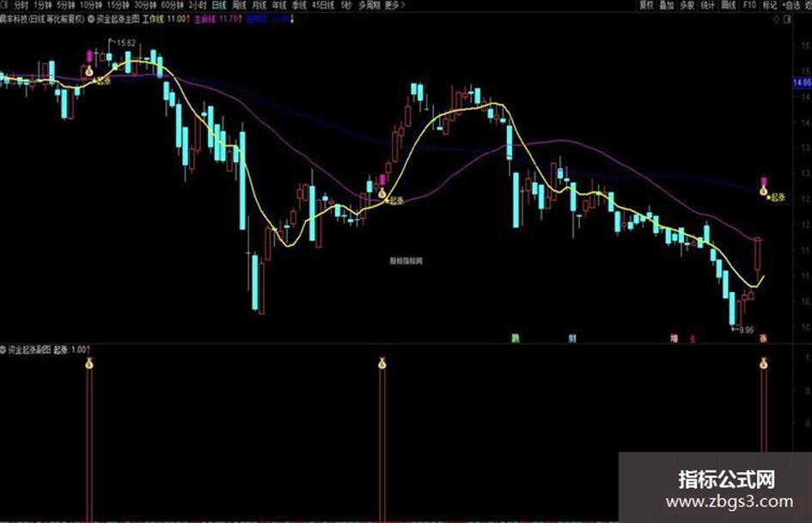Open F10 company info
This screenshot has width=812, height=523.
(x=749, y=5)
